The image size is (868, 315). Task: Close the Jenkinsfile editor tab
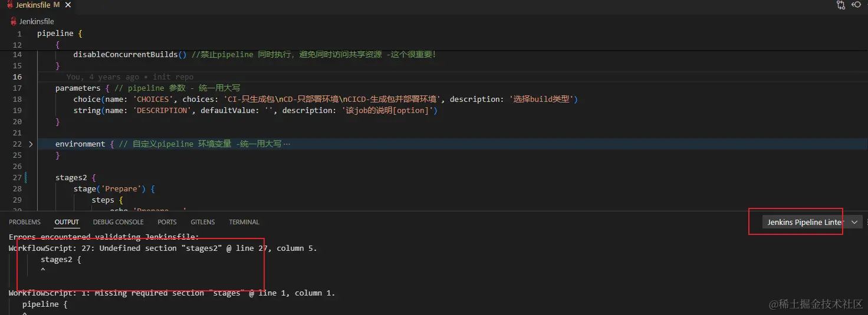(67, 5)
